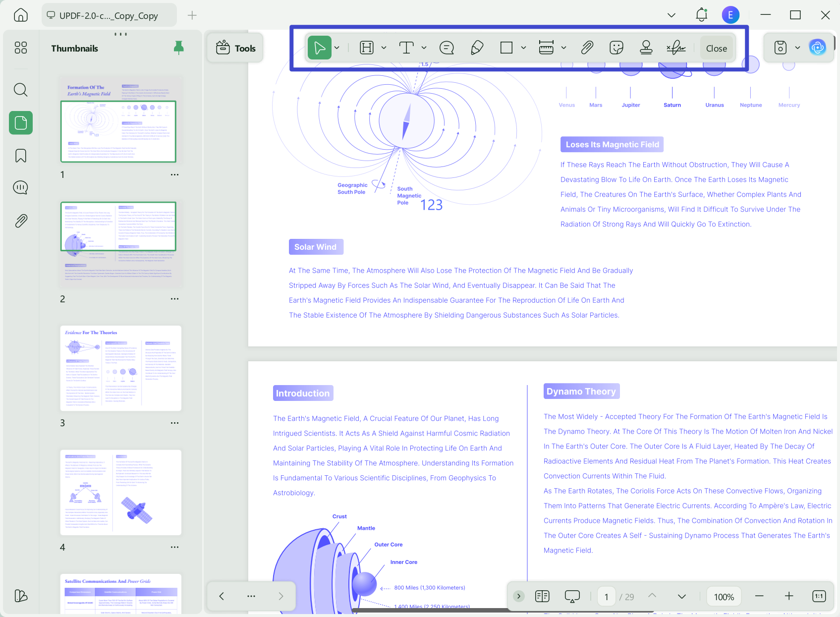Open the apps grid in sidebar
840x617 pixels.
coord(21,48)
